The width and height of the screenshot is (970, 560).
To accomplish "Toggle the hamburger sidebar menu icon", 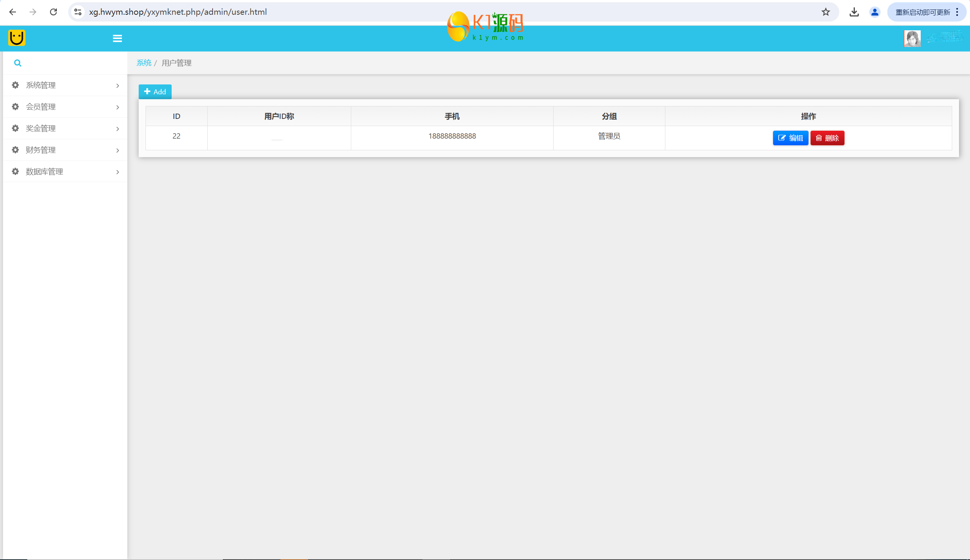I will [117, 39].
